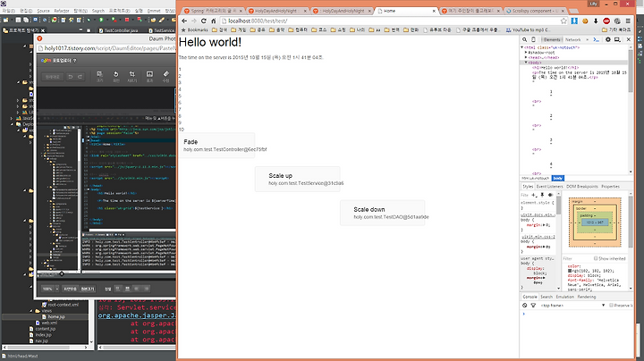Image resolution: width=644 pixels, height=361 pixels.
Task: Show the DevTools console drawer icon
Action: 597,39
